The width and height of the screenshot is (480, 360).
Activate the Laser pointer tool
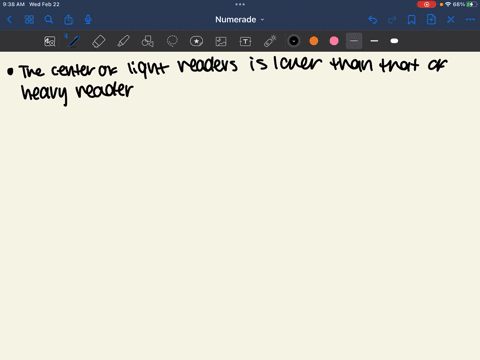point(270,41)
